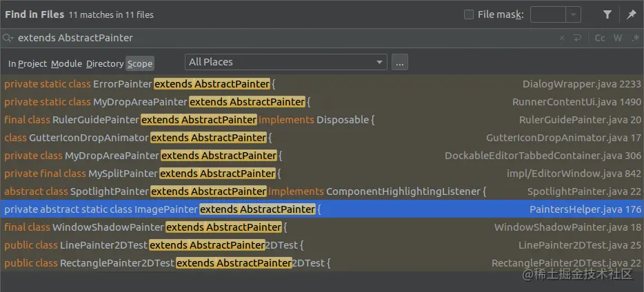Select the GutterIconDropAnimator result row
The height and width of the screenshot is (292, 644).
click(322, 138)
